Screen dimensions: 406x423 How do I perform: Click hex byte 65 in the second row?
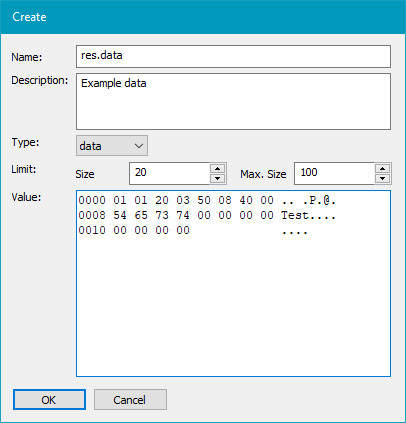tap(141, 215)
